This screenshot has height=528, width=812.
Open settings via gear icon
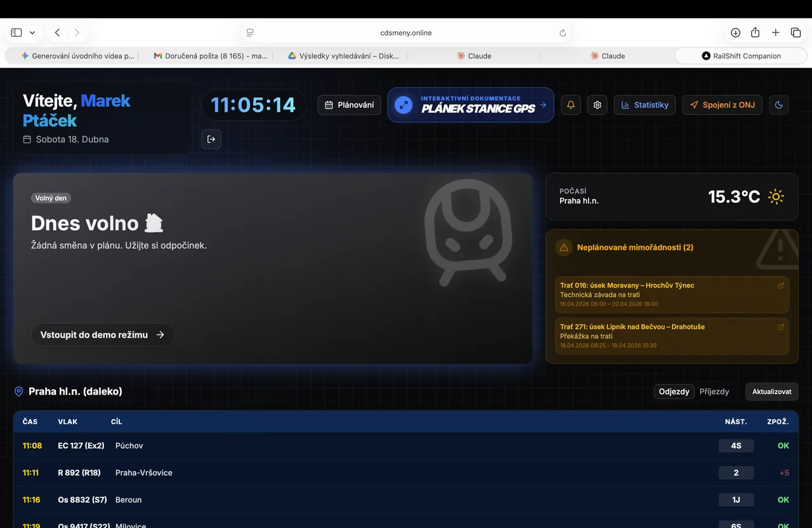click(597, 105)
